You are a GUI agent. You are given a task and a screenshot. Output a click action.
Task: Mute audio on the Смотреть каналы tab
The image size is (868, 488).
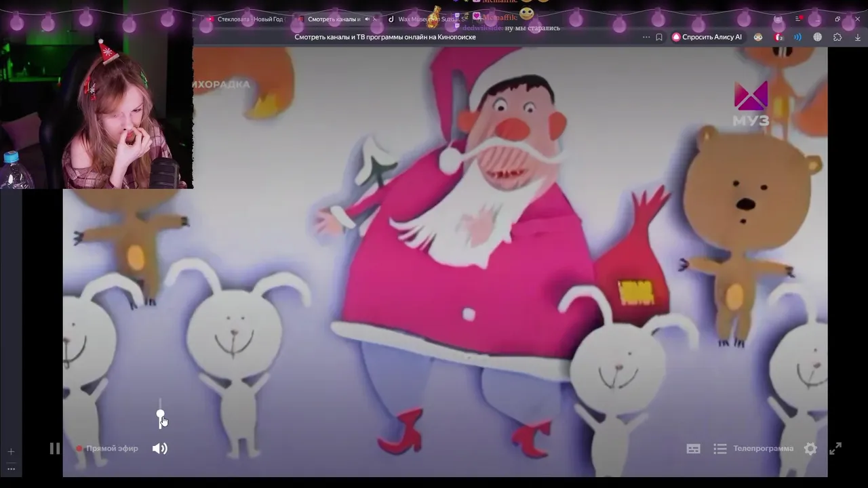click(368, 19)
